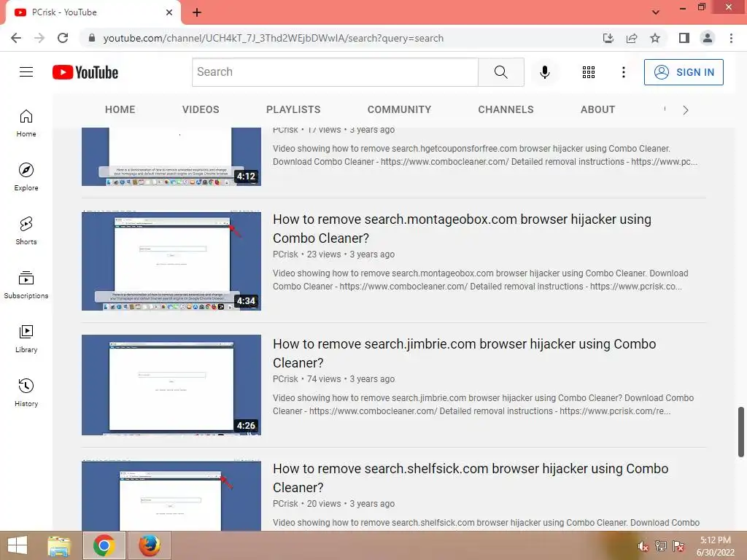
Task: Bookmark this page with the star
Action: (x=655, y=38)
